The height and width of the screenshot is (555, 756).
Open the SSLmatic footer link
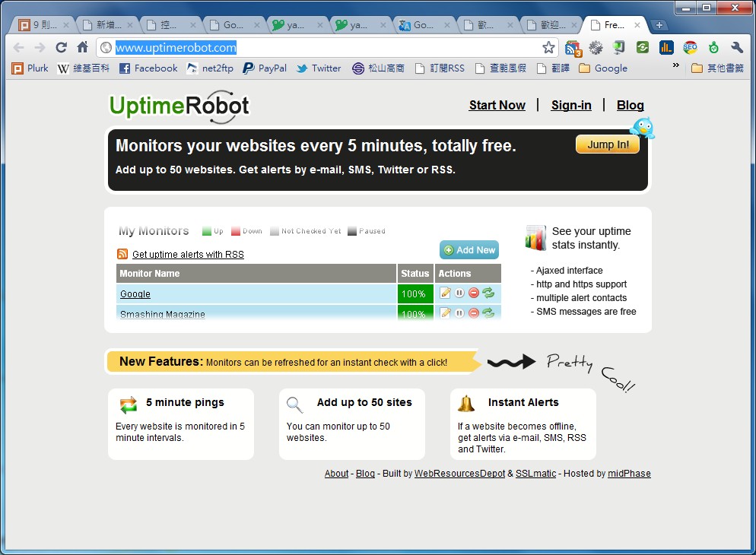[x=535, y=474]
